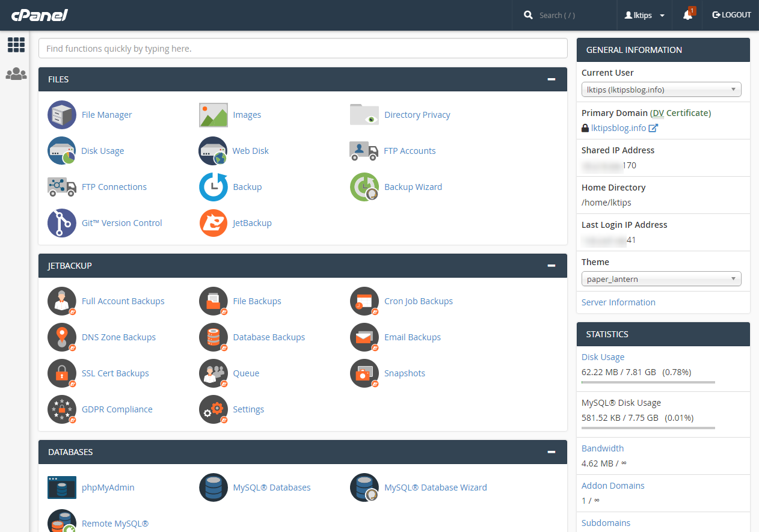Click the Addon Domains link

pyautogui.click(x=613, y=486)
